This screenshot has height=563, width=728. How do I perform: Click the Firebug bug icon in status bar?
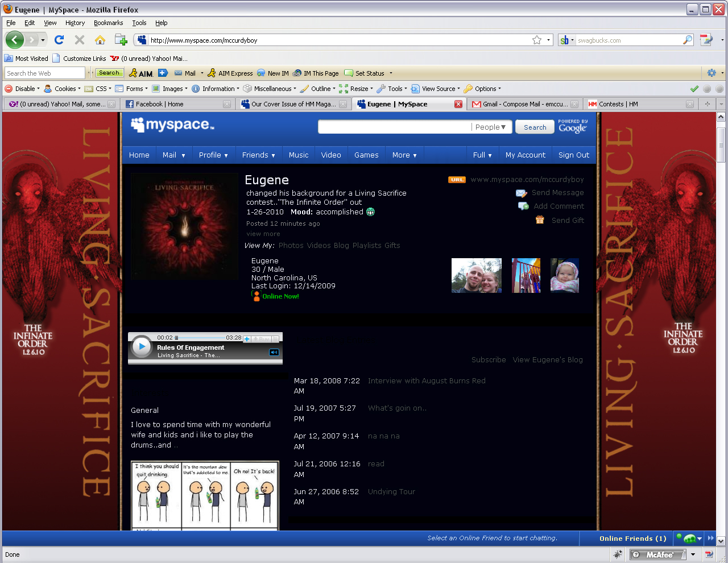point(618,554)
